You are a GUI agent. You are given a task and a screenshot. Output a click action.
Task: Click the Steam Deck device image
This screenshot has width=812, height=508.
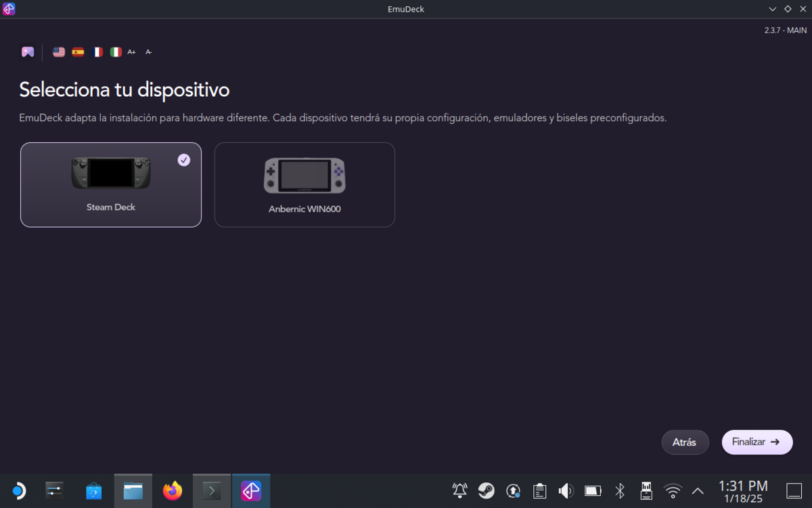(111, 173)
